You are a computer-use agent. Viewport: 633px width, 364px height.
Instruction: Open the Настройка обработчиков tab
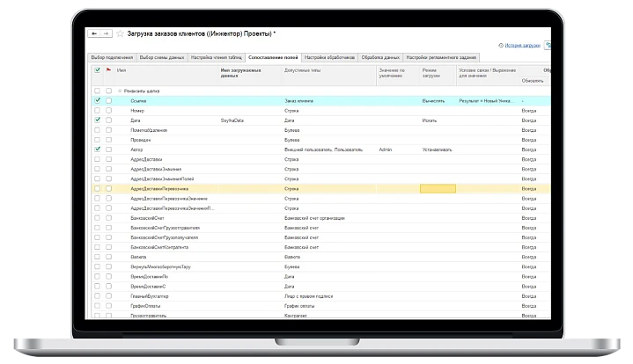pyautogui.click(x=330, y=56)
